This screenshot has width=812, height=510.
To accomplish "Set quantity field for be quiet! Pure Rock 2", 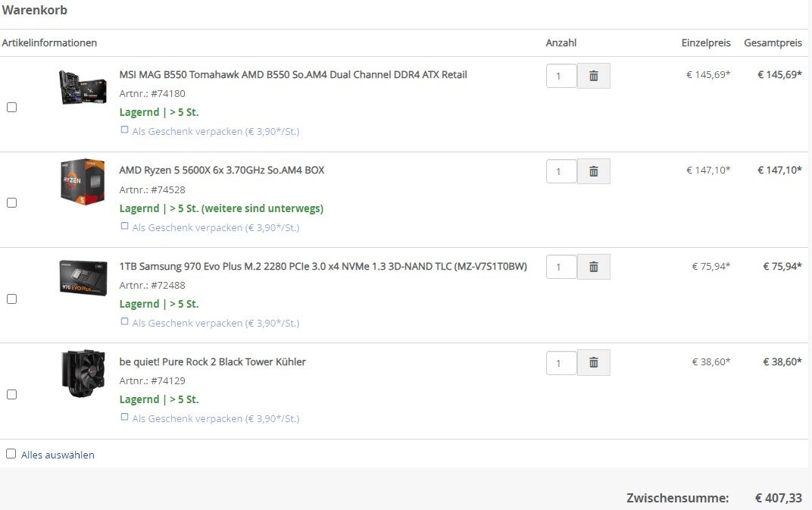I will (561, 362).
